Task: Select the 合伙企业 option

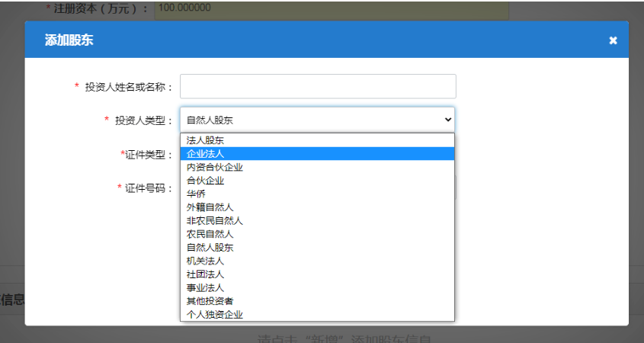Action: (205, 181)
